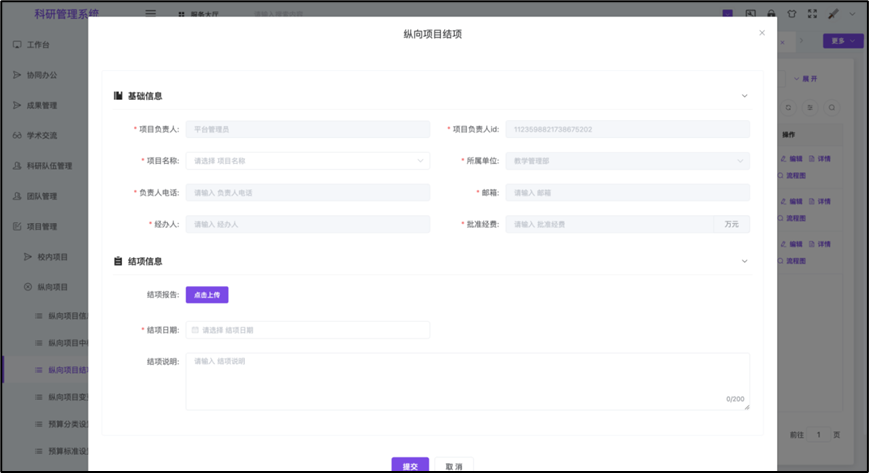
Task: Click the 项目管理 sidebar icon
Action: 17,227
